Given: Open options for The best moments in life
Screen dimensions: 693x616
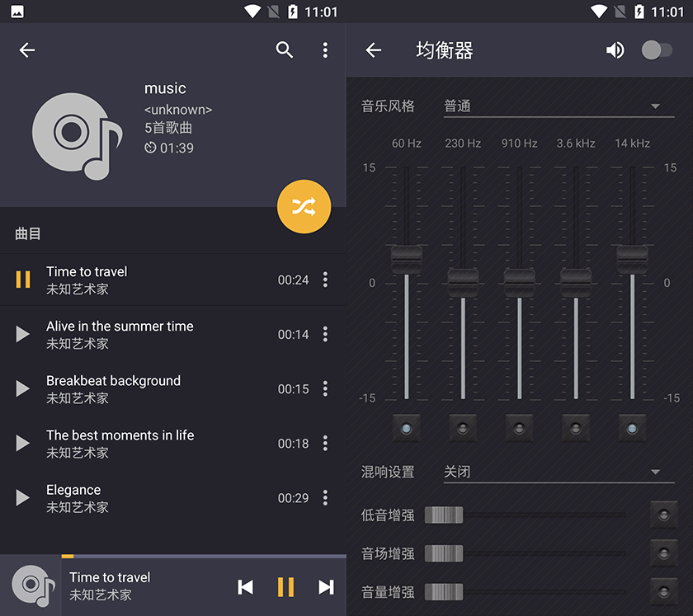Looking at the screenshot, I should tap(325, 443).
